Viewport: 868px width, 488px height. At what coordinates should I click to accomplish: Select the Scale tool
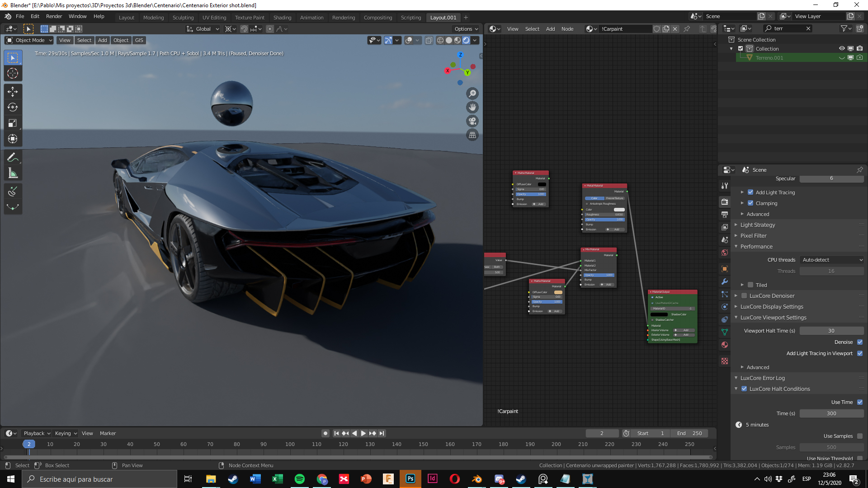13,123
